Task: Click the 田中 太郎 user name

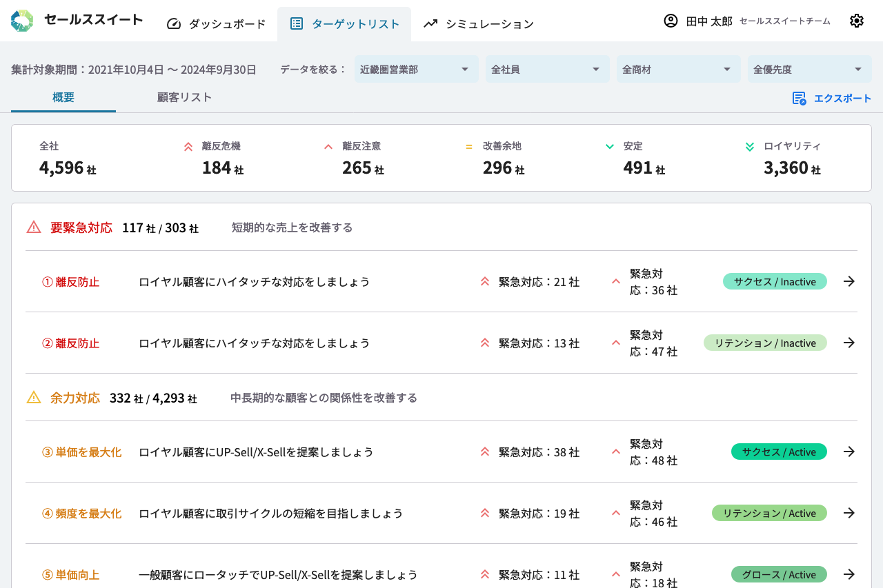Action: pos(709,21)
